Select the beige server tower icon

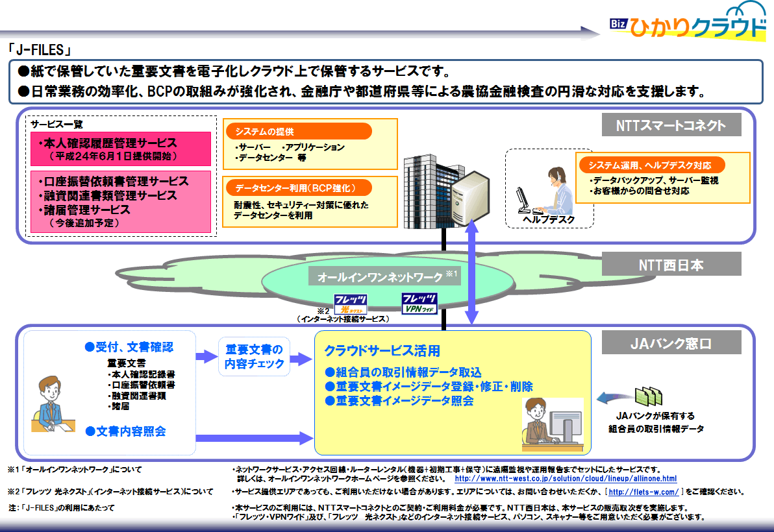(x=470, y=199)
